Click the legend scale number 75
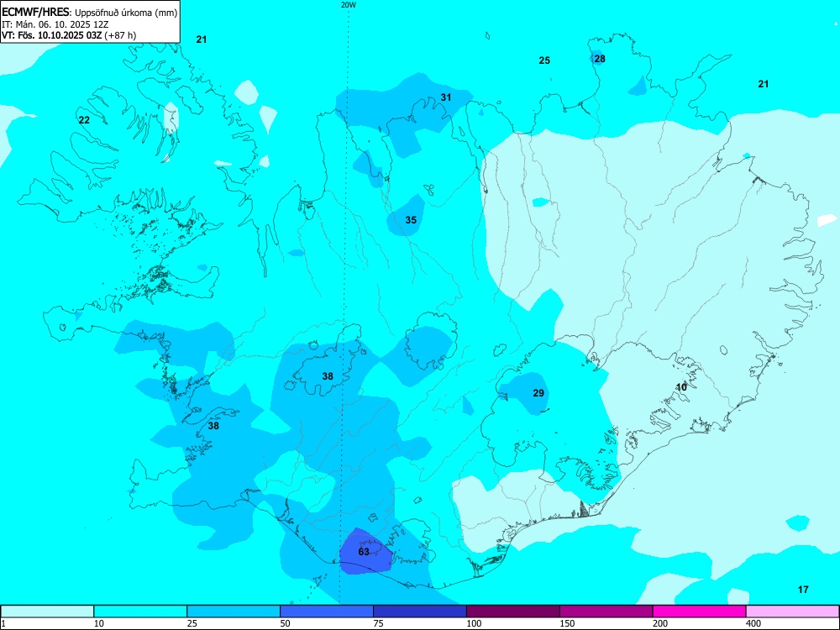This screenshot has width=840, height=630. click(378, 623)
